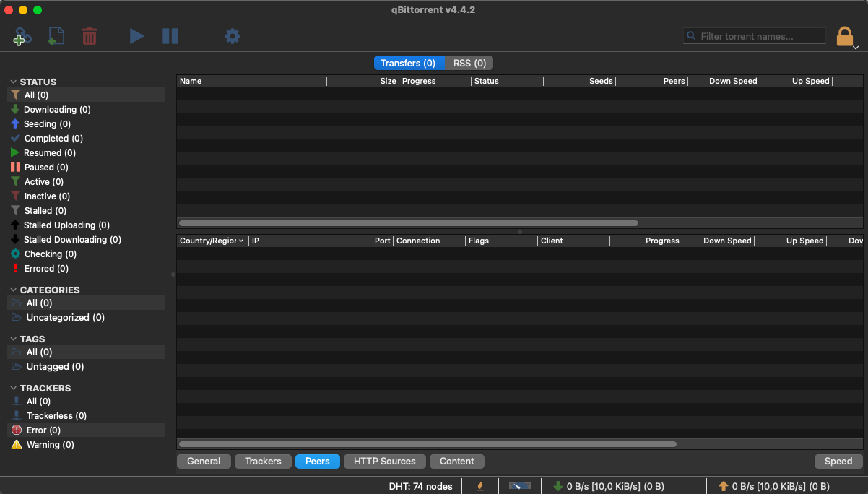This screenshot has height=494, width=868.
Task: Open the lock icon dropdown chevron
Action: (x=856, y=47)
